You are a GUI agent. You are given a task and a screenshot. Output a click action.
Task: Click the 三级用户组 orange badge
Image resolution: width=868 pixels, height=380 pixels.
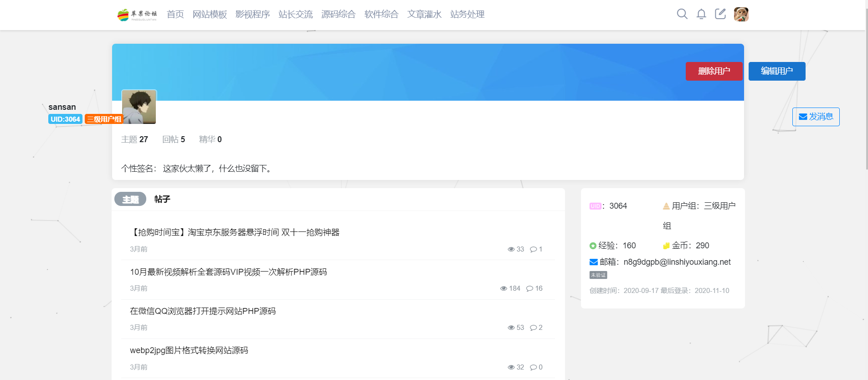[104, 119]
